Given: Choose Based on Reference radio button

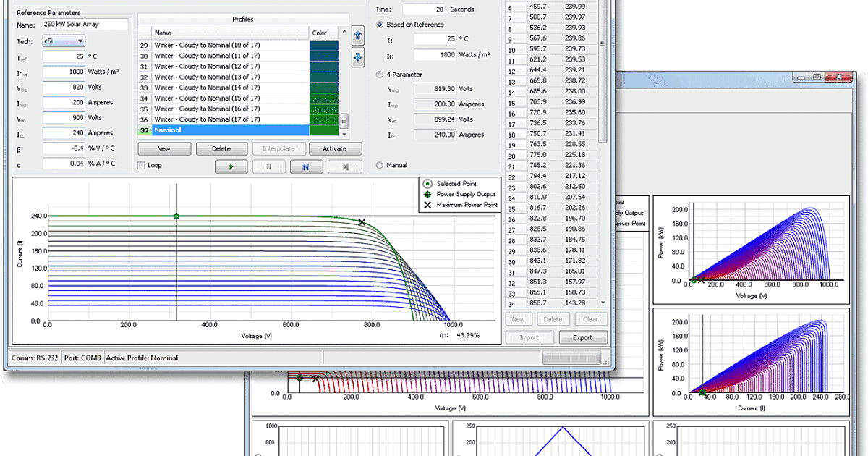Looking at the screenshot, I should pos(380,25).
